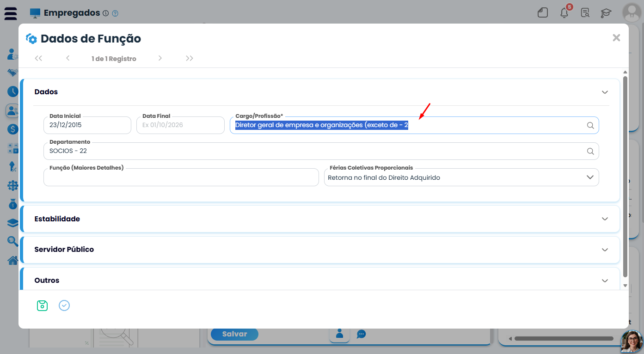Viewport: 644px width, 354px height.
Task: Open the money bag sidebar icon
Action: coord(12,204)
